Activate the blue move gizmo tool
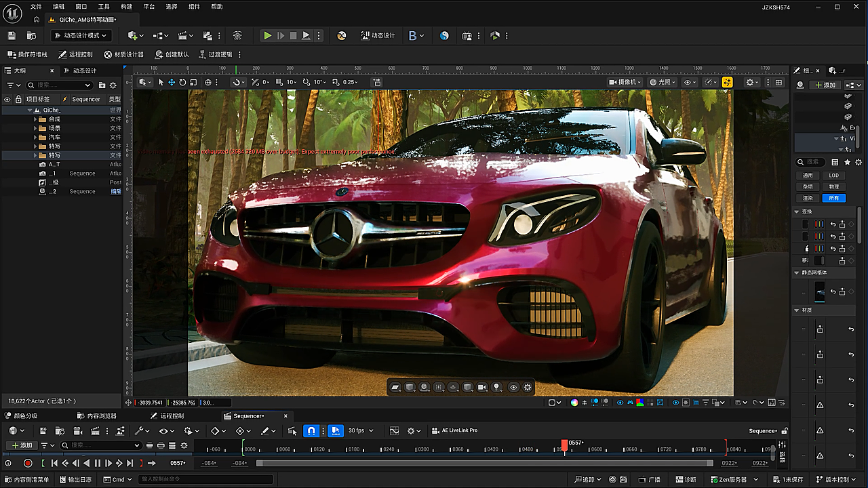Image resolution: width=868 pixels, height=488 pixels. (172, 82)
